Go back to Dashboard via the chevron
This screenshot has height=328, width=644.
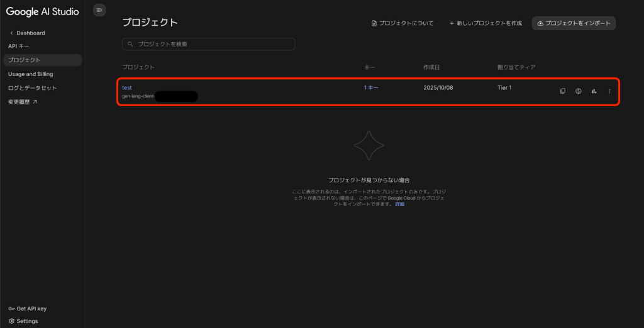click(x=11, y=33)
